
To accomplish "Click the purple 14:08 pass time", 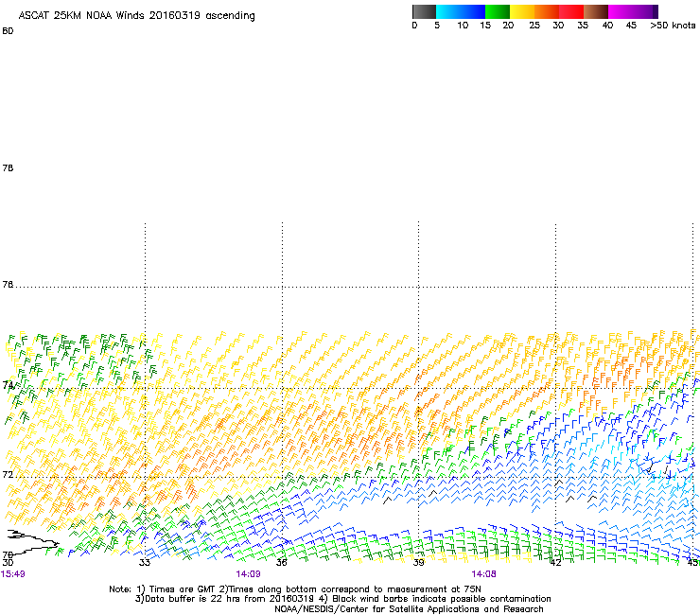I will 483,574.
